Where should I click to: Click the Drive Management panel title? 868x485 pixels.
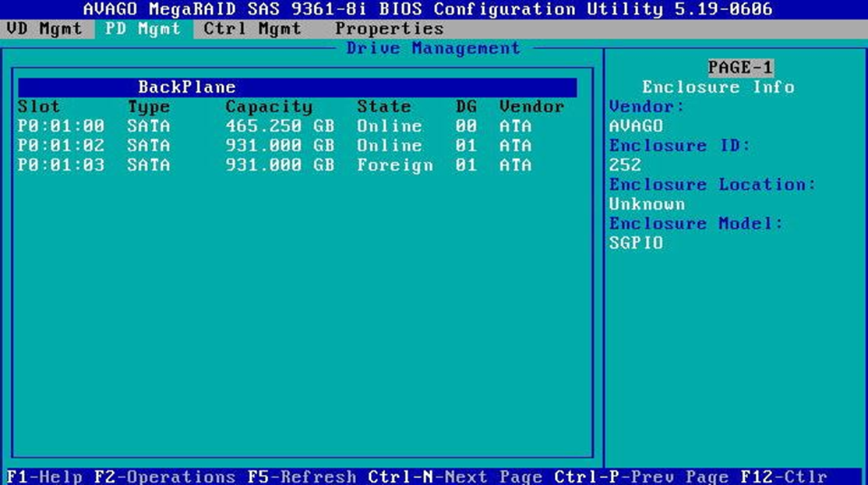tap(433, 48)
